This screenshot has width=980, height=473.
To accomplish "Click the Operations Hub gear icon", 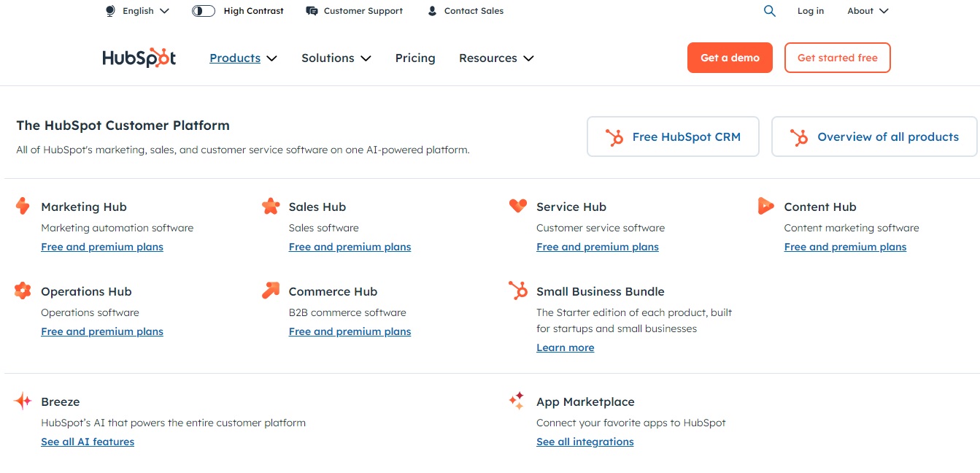I will pyautogui.click(x=23, y=291).
